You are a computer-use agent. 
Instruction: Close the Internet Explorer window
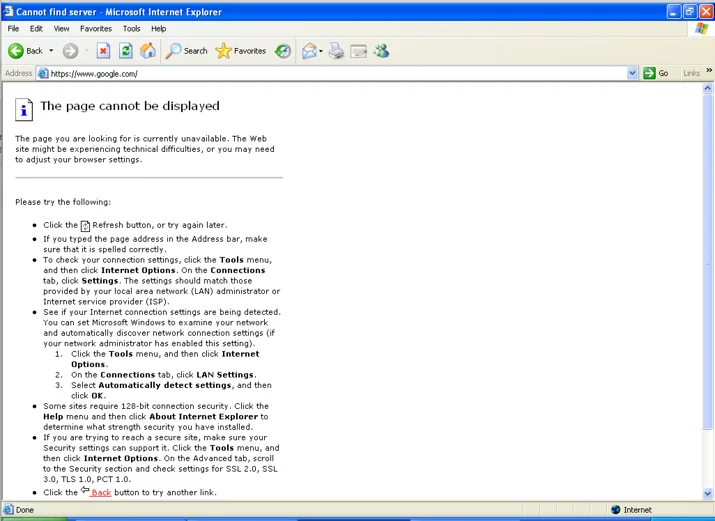click(706, 11)
